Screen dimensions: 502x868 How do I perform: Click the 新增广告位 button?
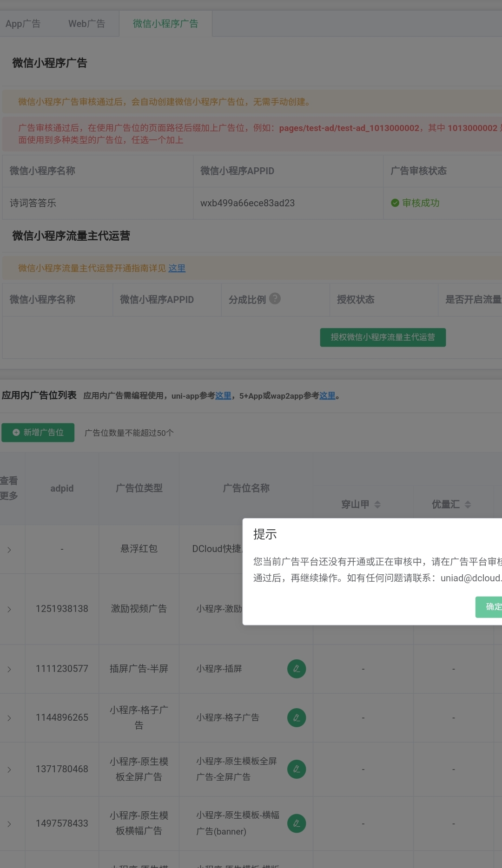pos(38,433)
